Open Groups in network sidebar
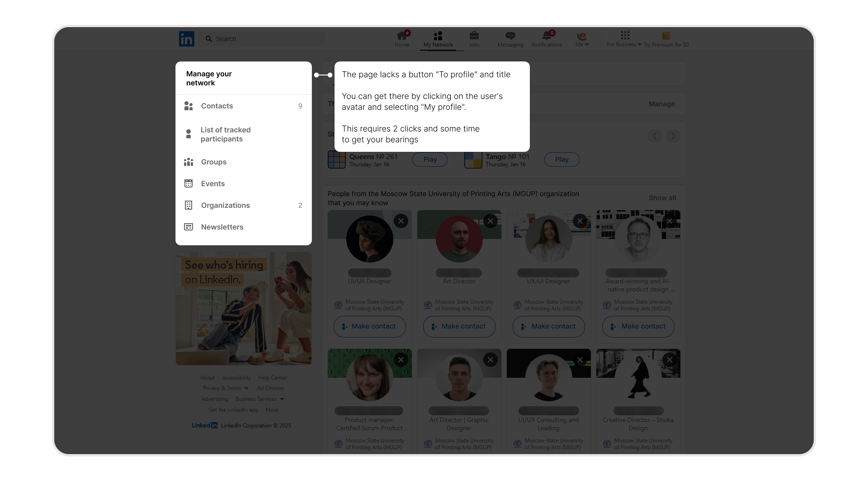The height and width of the screenshot is (488, 868). [x=213, y=162]
